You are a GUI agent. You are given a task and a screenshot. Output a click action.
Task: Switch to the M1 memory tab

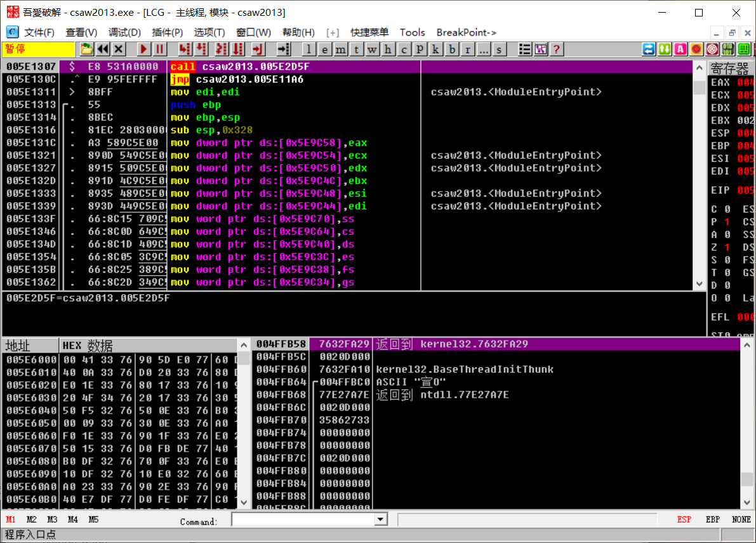pyautogui.click(x=11, y=520)
